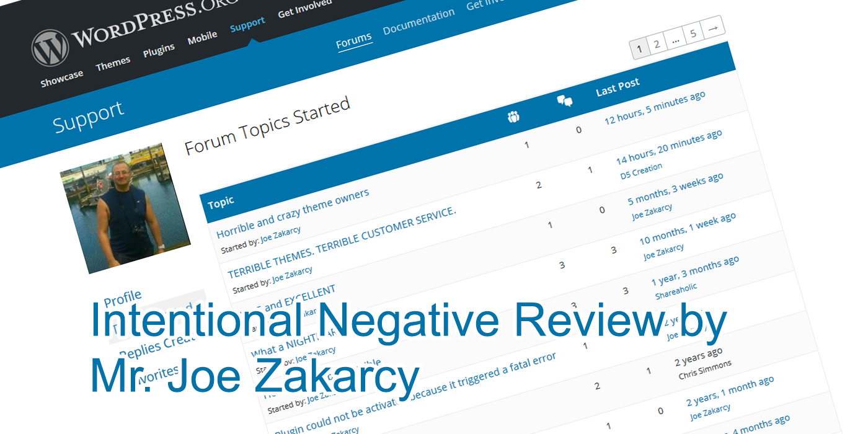Open topic 'TERRIBLE THEMES. TERRIBLE CUSTOMER SERVICE.'
This screenshot has height=434, width=868.
coord(342,242)
